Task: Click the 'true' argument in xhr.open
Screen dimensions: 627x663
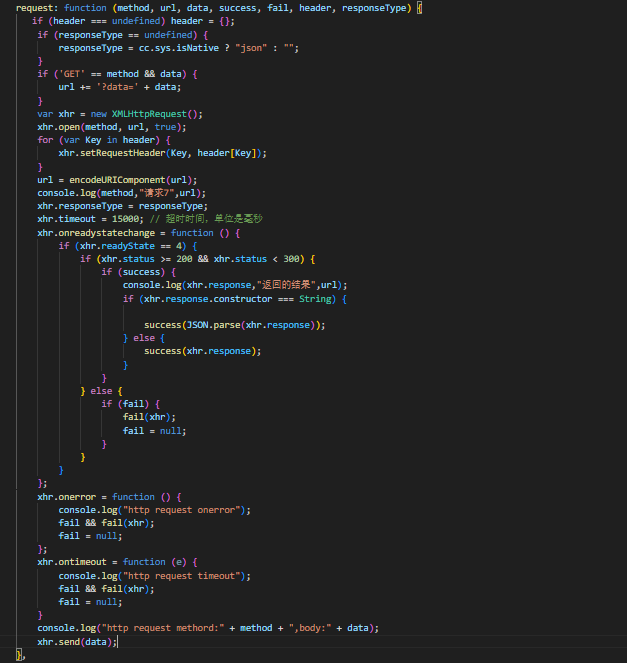Action: click(165, 127)
